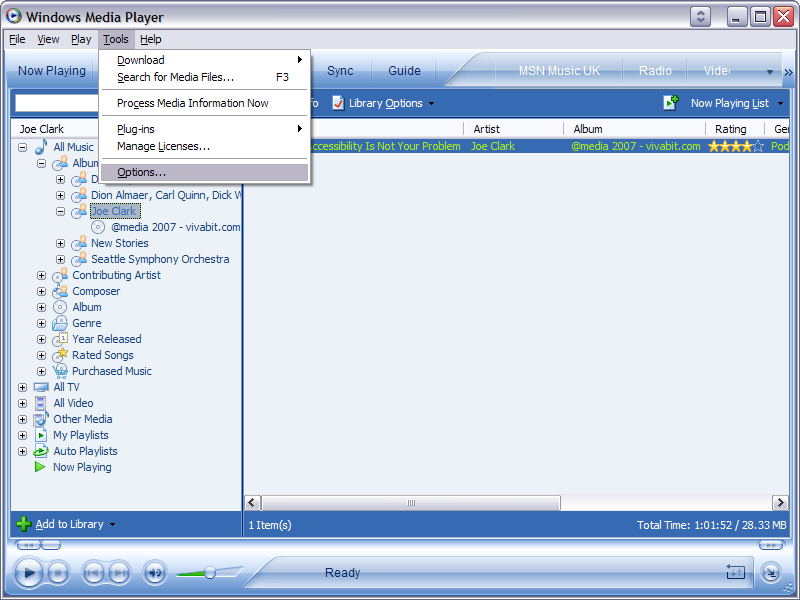
Task: Skip to previous track button
Action: click(x=93, y=573)
